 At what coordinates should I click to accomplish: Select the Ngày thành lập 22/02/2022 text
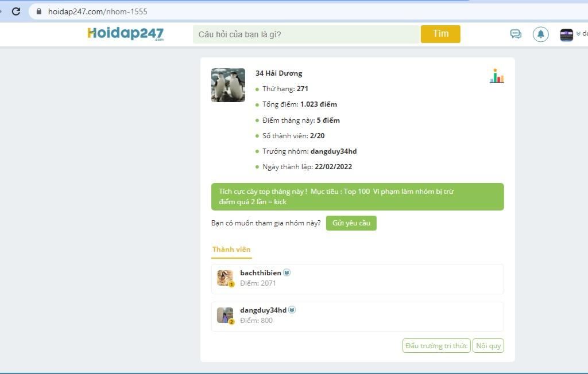[307, 167]
